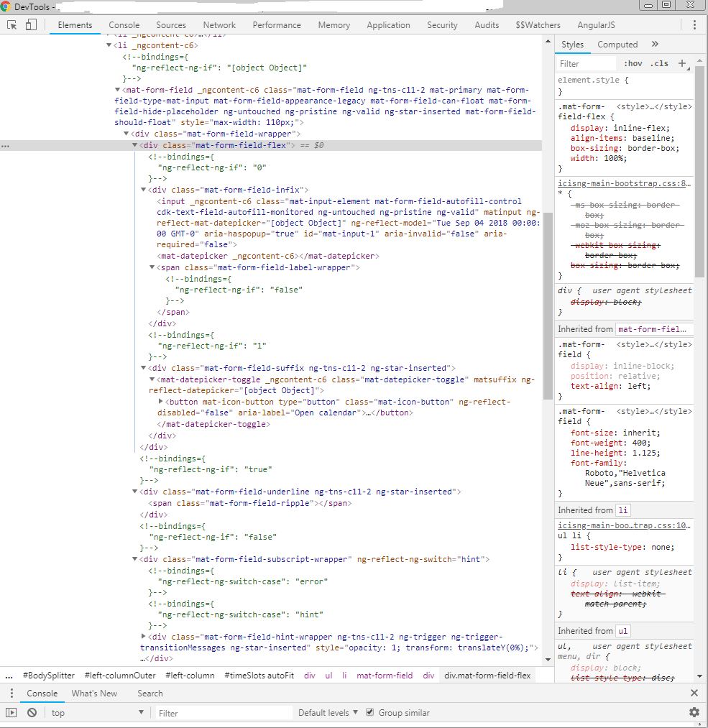Open element classes with .cls icon
This screenshot has width=708, height=728.
(x=659, y=63)
